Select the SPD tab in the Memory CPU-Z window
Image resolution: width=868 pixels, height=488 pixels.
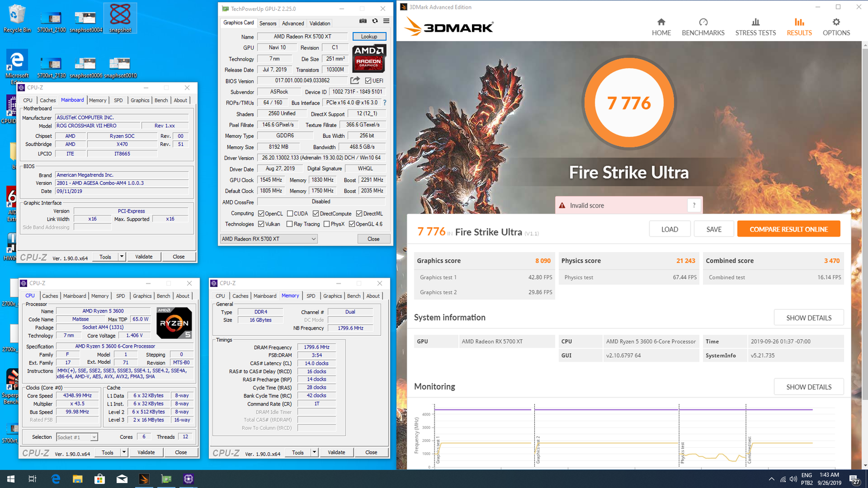pos(310,296)
